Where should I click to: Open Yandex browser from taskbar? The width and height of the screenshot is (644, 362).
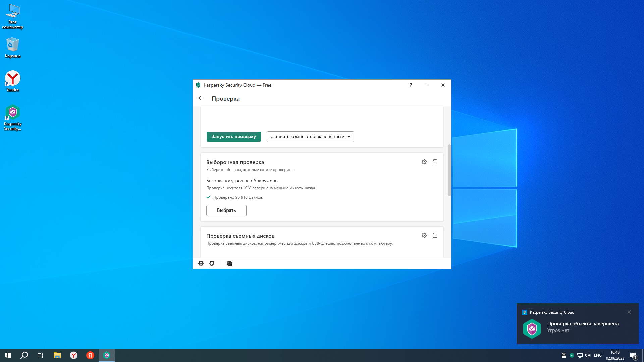pos(73,355)
